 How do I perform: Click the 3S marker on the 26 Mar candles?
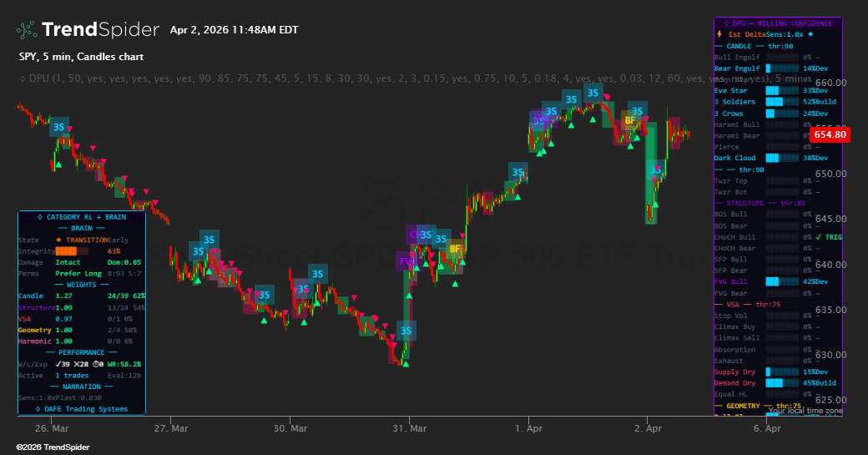[x=59, y=127]
